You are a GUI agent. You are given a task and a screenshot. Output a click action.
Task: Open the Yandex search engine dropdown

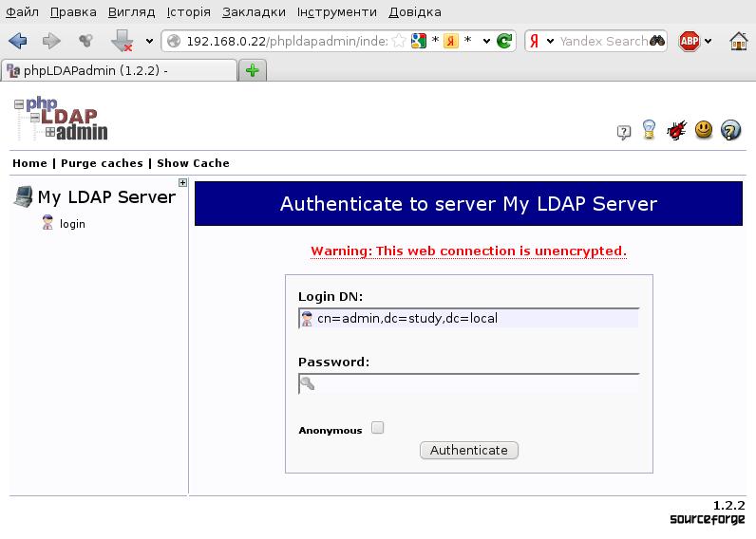tap(550, 42)
